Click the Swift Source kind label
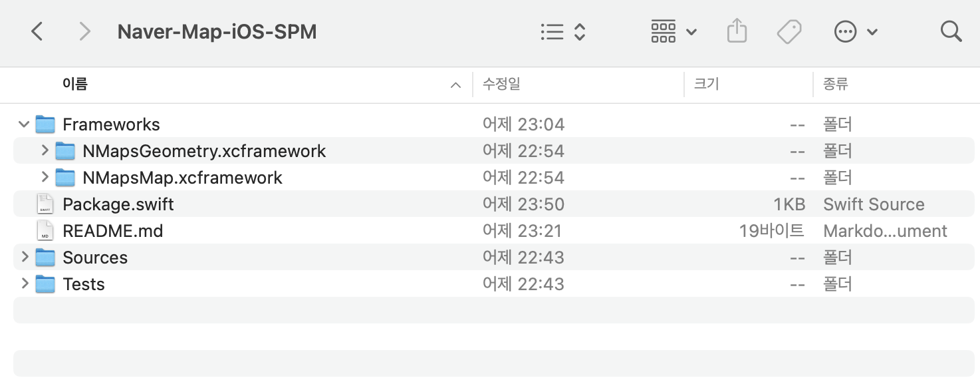The image size is (980, 388). pos(874,204)
